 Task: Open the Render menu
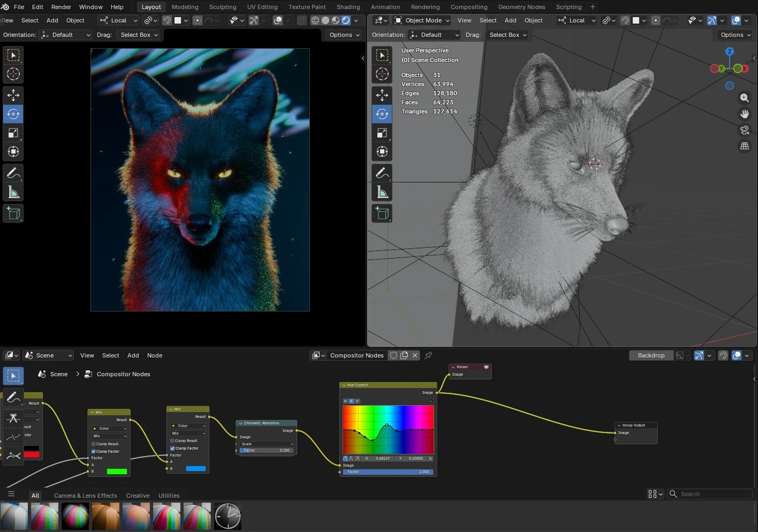click(61, 7)
